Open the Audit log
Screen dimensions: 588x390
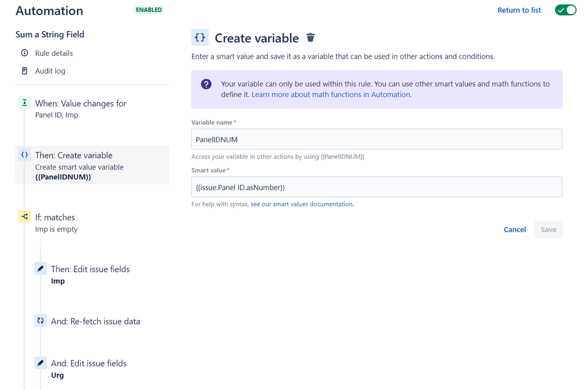tap(50, 71)
